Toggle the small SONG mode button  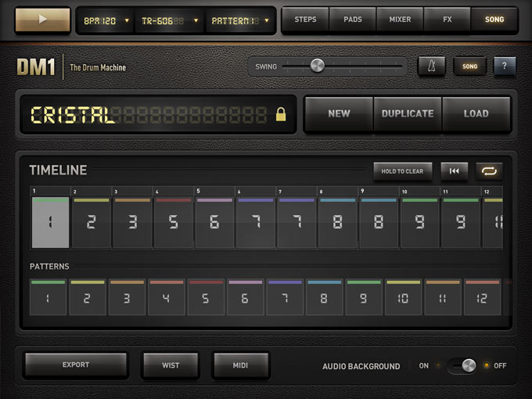pos(469,66)
